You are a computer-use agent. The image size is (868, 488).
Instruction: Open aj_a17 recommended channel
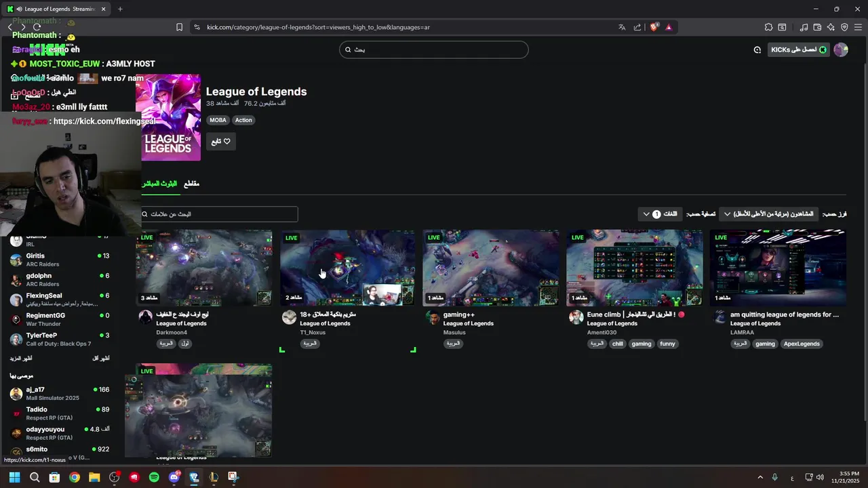pyautogui.click(x=60, y=393)
